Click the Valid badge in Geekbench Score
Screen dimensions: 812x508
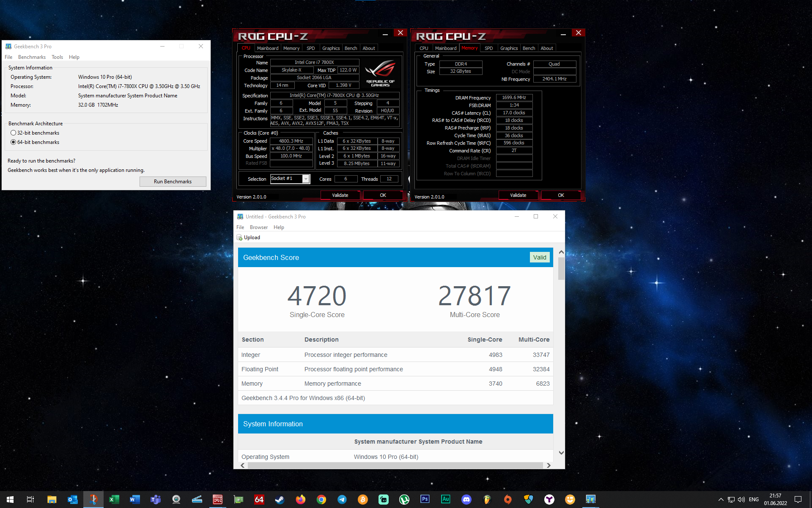click(540, 257)
